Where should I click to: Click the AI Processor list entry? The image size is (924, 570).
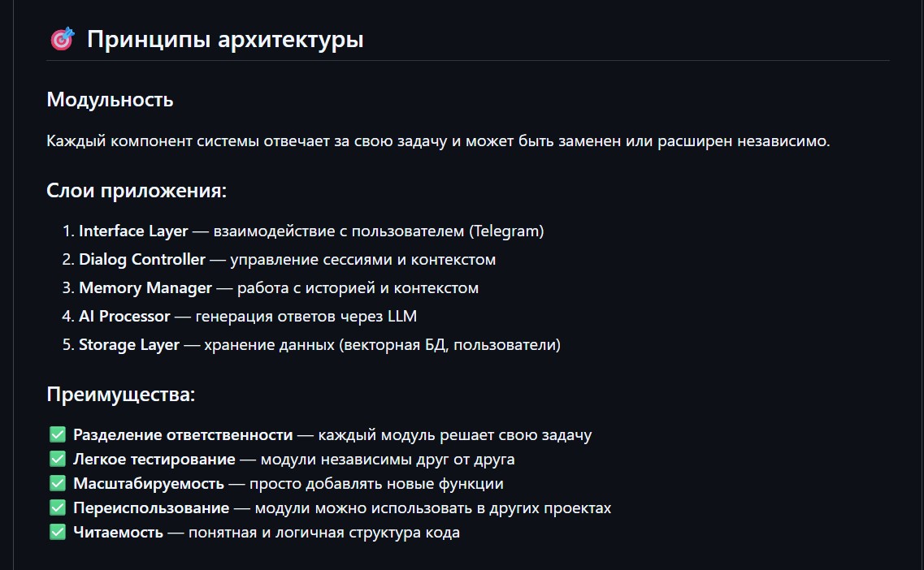pos(124,316)
